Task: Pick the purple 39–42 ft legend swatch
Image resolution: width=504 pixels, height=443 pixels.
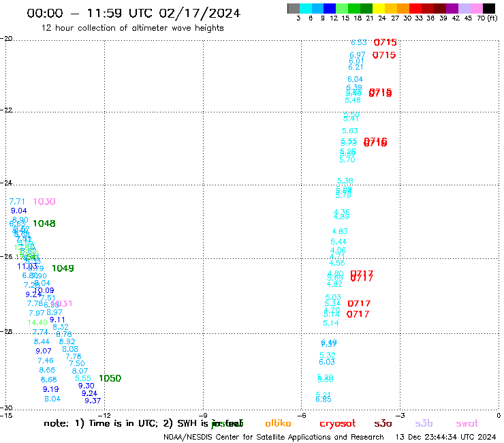Action: point(452,8)
